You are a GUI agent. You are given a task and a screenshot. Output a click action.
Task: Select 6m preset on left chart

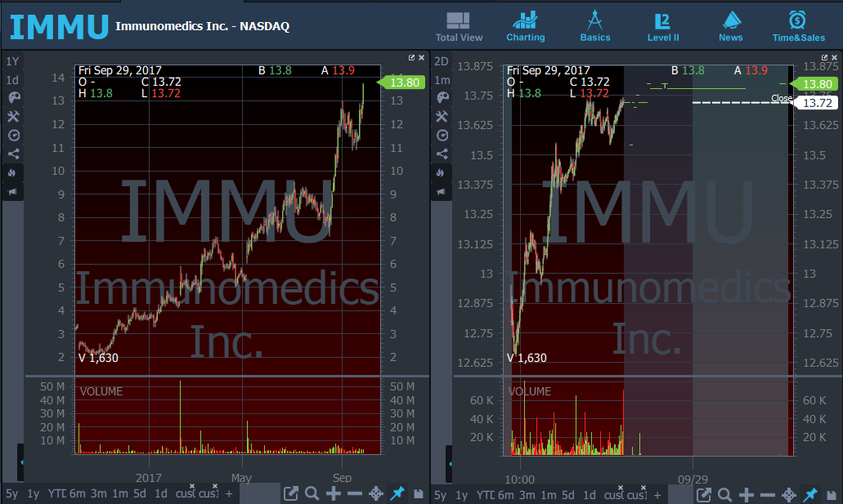coord(78,494)
